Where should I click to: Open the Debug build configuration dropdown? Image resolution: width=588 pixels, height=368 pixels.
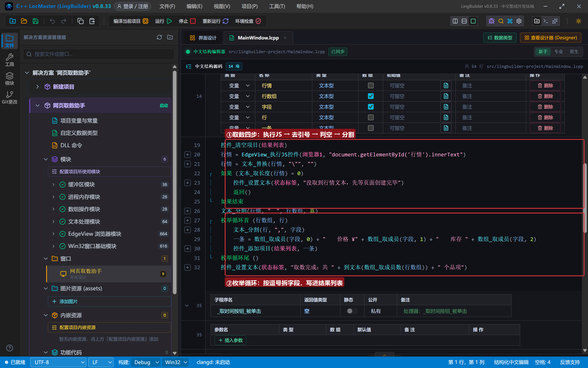point(146,362)
